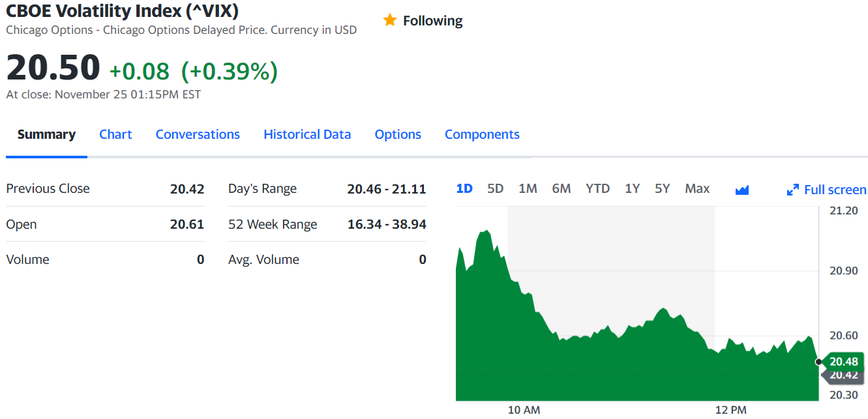
Task: Go to the Historical Data tab
Action: click(307, 134)
